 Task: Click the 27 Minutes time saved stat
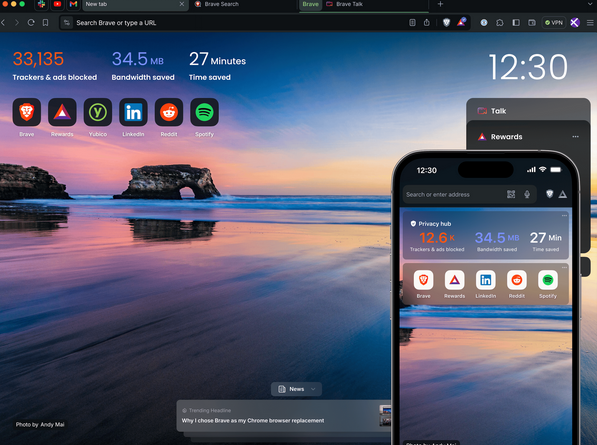point(217,66)
